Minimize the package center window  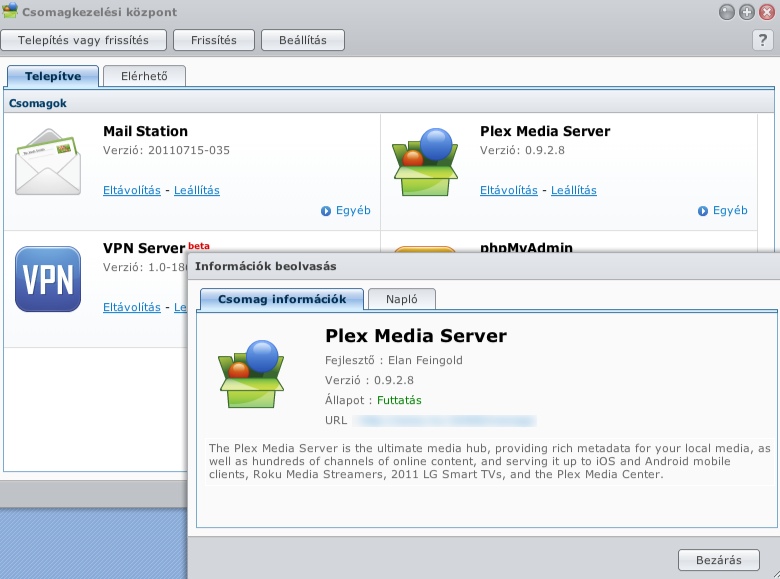click(727, 12)
